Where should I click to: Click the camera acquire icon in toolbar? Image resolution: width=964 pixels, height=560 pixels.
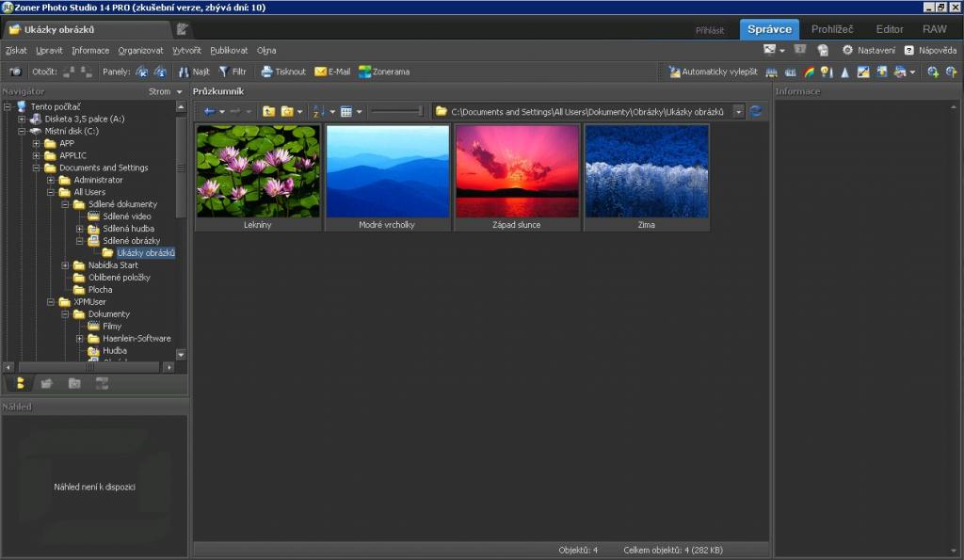point(15,72)
